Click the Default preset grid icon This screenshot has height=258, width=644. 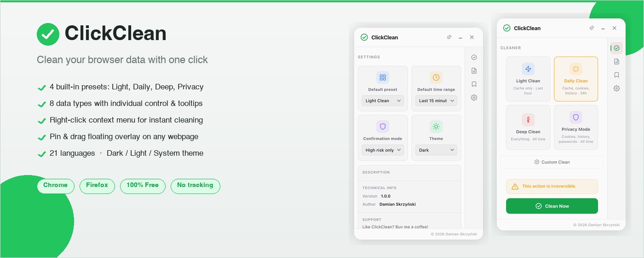coord(383,77)
